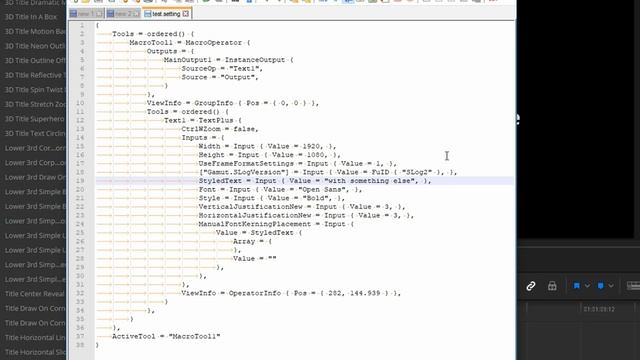The image size is (640, 360).
Task: Select 'Title Center Reveal' preset
Action: (x=35, y=294)
